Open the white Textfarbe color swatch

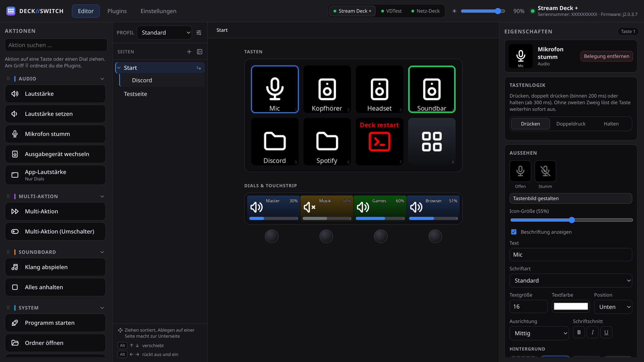pos(571,307)
